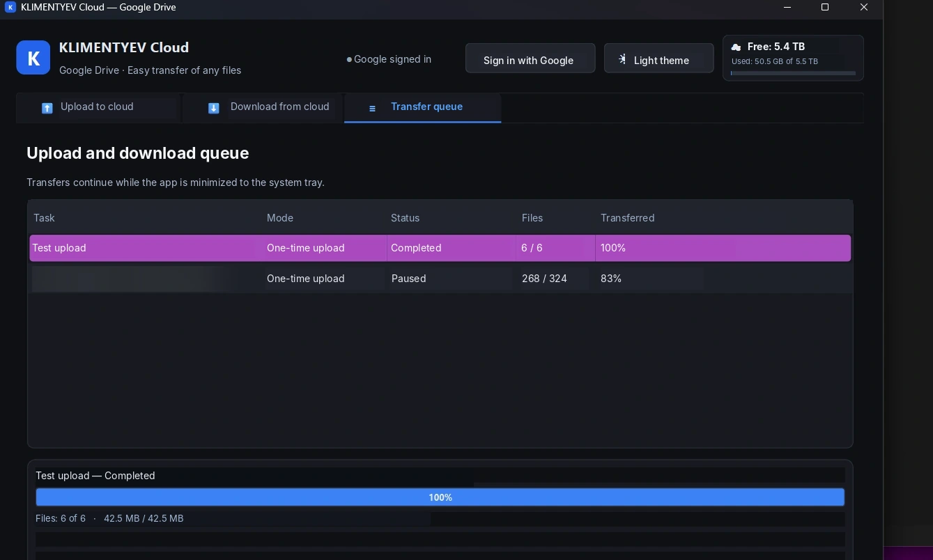Click the storage usage bar

[793, 72]
